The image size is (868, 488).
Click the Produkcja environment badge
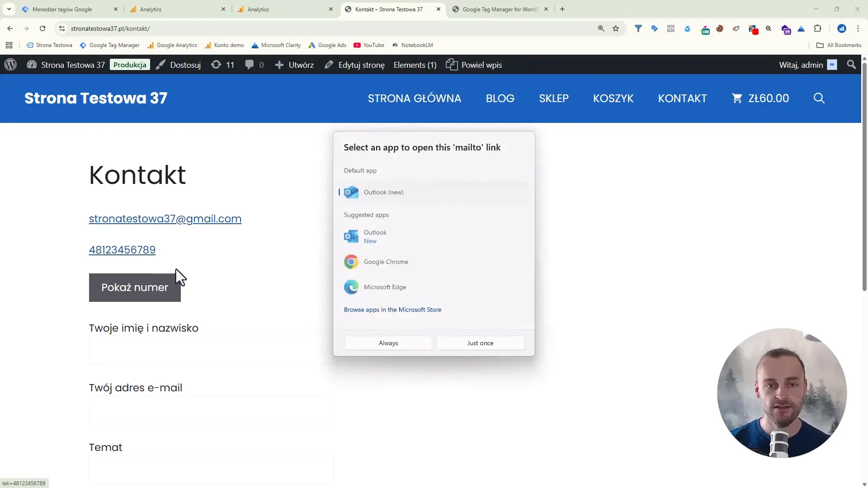pos(130,65)
